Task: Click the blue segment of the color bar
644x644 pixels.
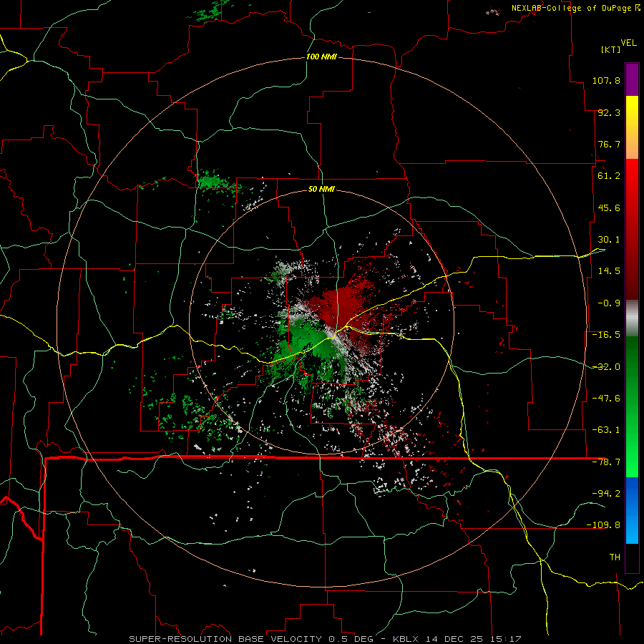Action: (632, 510)
